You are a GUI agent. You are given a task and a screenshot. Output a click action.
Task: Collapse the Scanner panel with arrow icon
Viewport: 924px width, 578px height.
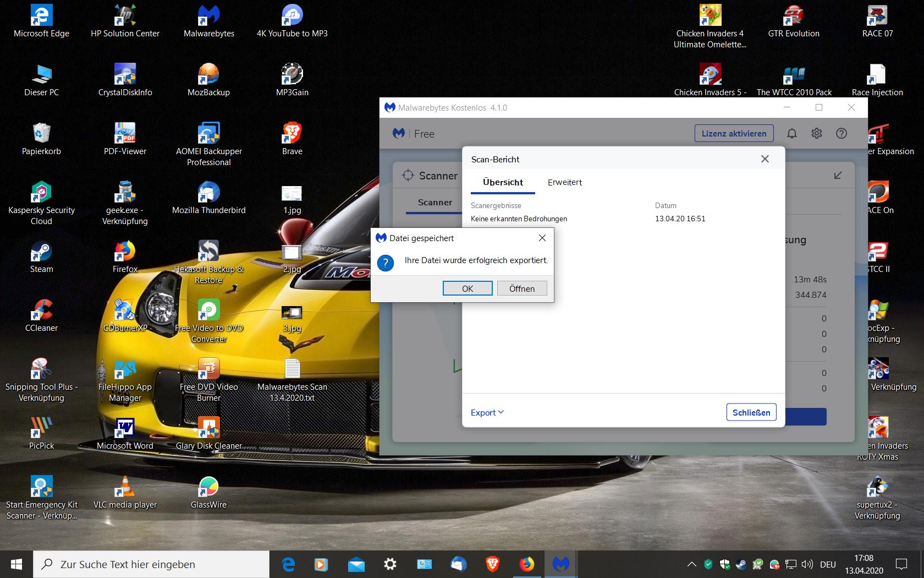[x=838, y=176]
